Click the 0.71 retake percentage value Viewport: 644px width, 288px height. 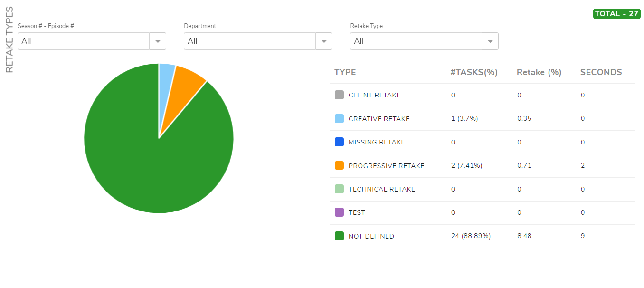[524, 166]
